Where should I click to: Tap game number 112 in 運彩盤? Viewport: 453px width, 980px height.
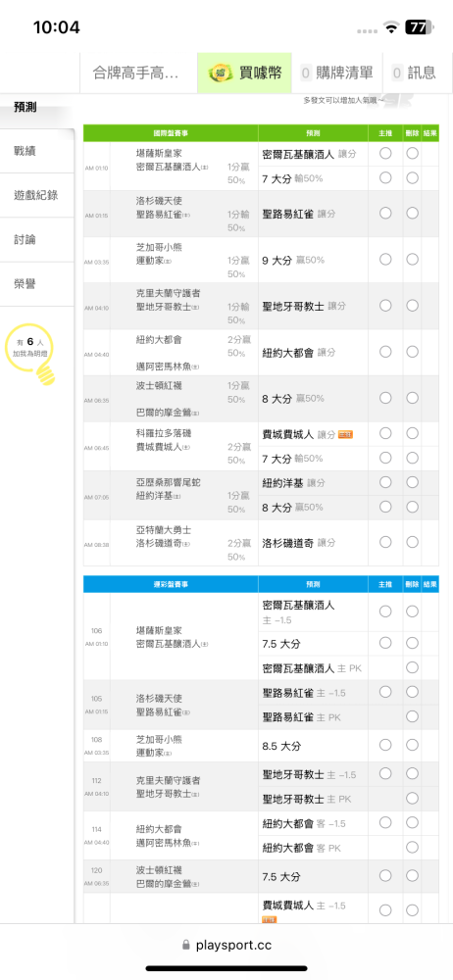(x=97, y=780)
